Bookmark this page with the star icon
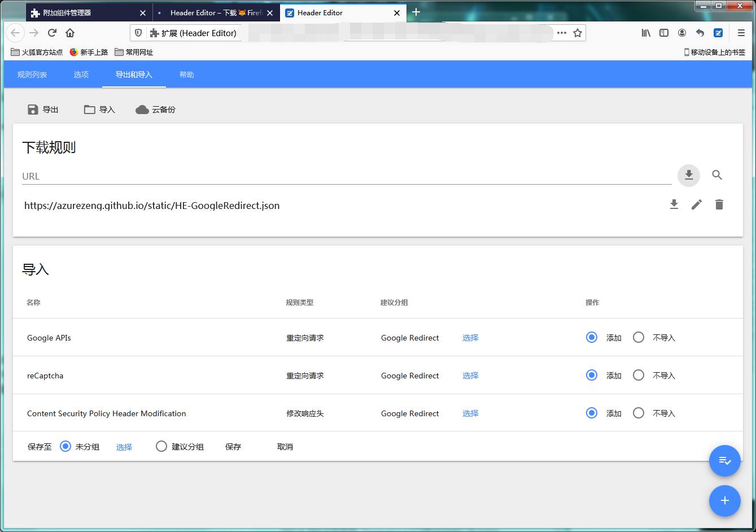This screenshot has height=532, width=756. click(x=577, y=33)
